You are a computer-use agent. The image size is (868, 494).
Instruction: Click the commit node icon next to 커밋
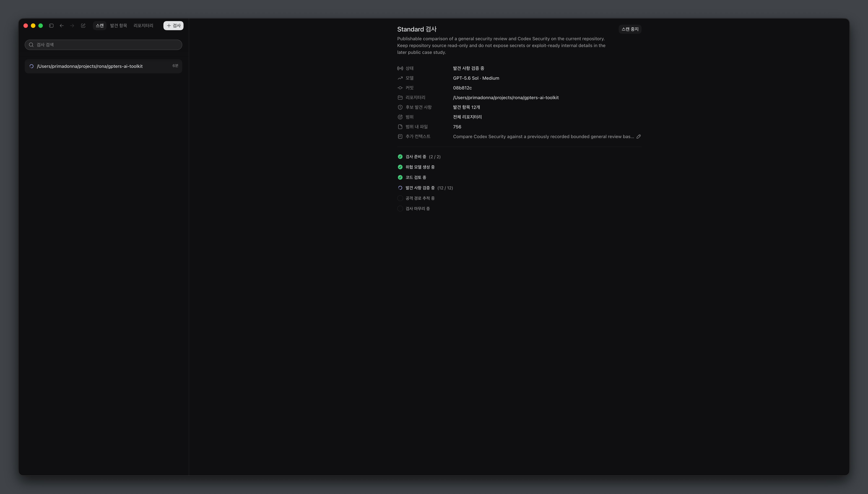(400, 88)
